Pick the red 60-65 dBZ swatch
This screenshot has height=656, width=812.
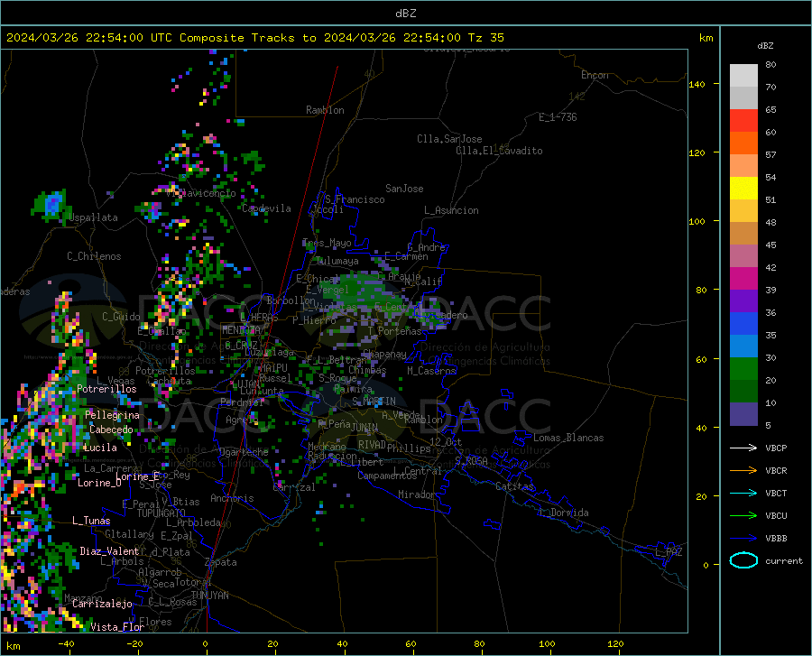743,121
